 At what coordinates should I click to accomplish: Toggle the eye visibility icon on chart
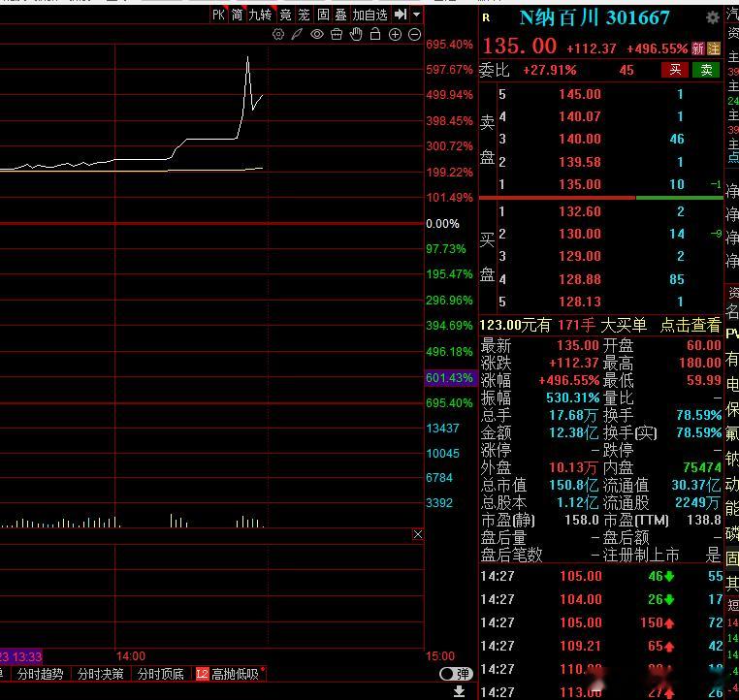pyautogui.click(x=317, y=34)
